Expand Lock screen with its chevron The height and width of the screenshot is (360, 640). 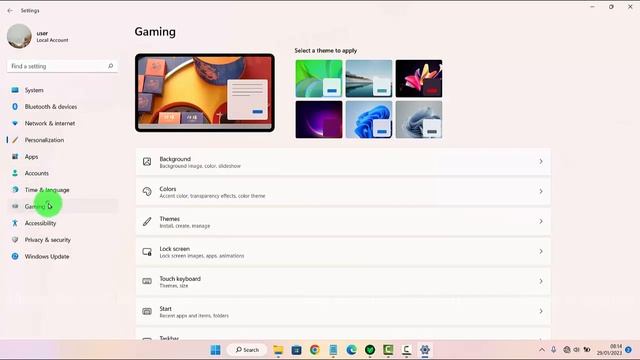541,251
